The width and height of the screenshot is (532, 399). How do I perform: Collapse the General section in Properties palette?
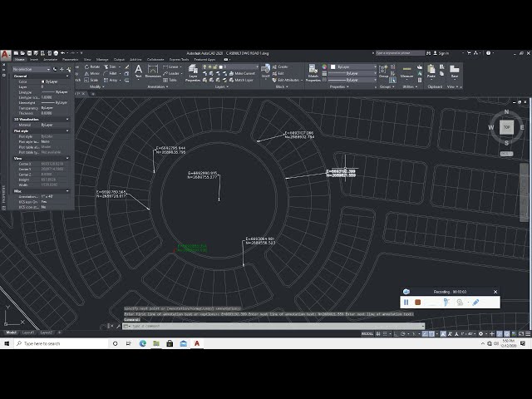point(68,76)
